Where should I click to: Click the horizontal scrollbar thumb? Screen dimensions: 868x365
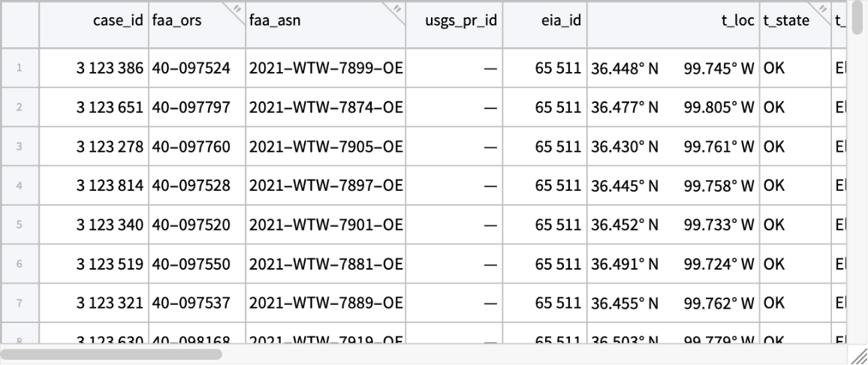pos(111,354)
